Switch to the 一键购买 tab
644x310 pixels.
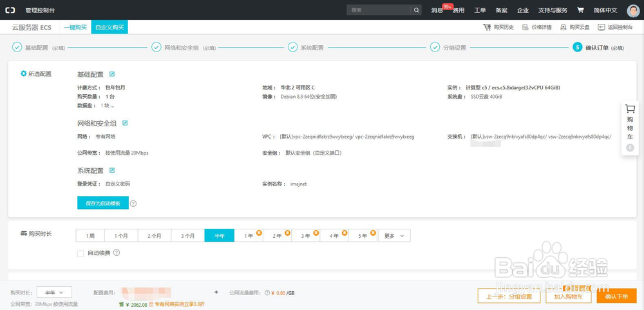pyautogui.click(x=75, y=27)
